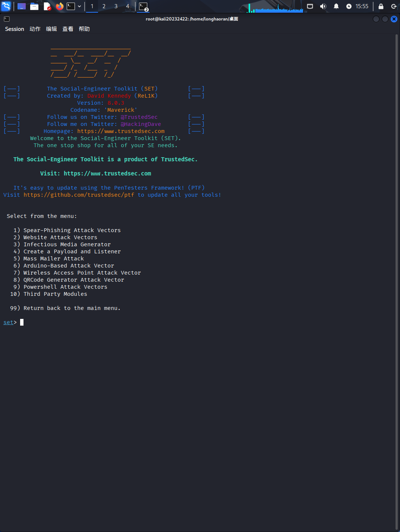This screenshot has width=400, height=532.
Task: Click the Homepage https://www.trustedsec.com URL
Action: [x=121, y=131]
